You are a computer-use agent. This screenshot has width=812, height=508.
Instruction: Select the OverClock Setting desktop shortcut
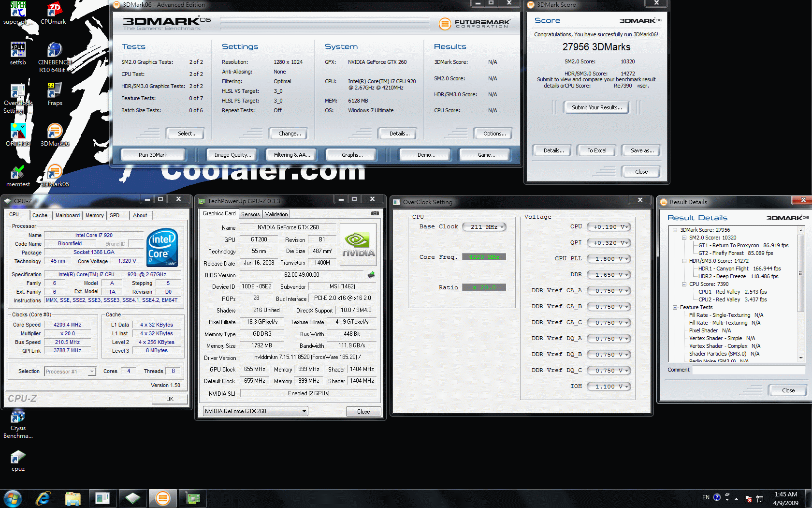(18, 99)
